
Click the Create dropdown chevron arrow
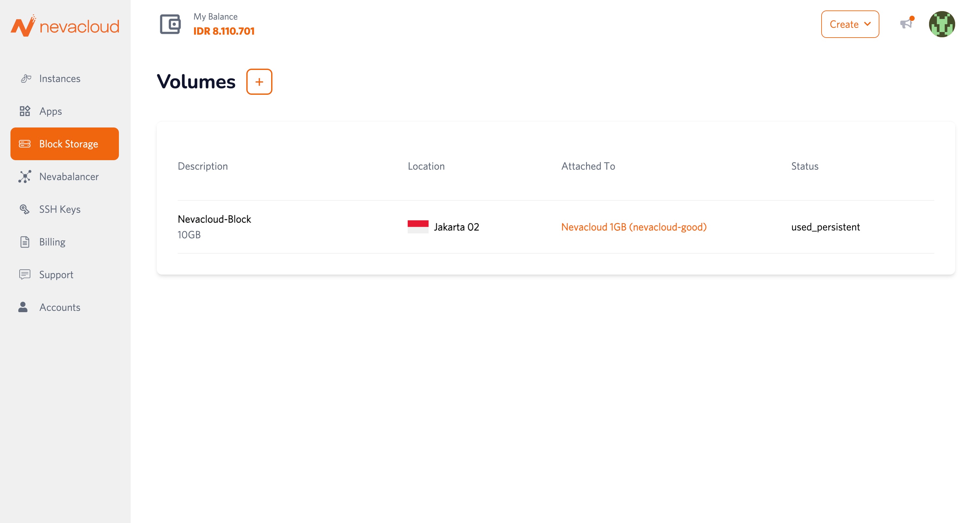click(x=867, y=24)
